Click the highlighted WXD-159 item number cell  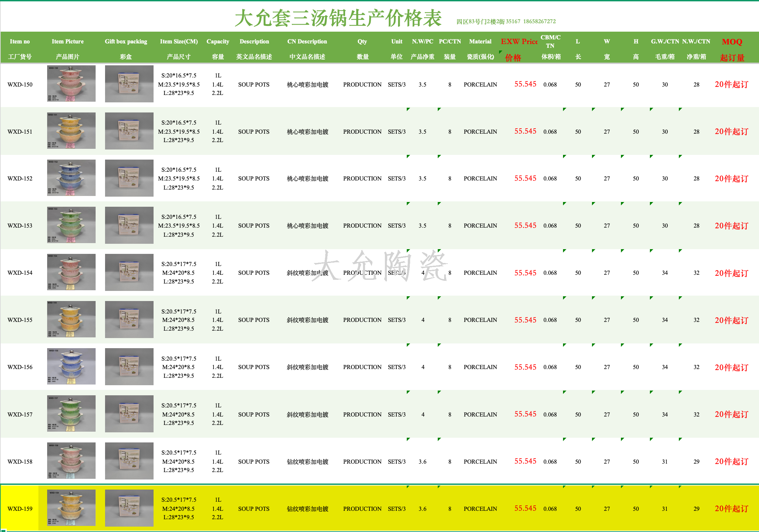coord(20,508)
